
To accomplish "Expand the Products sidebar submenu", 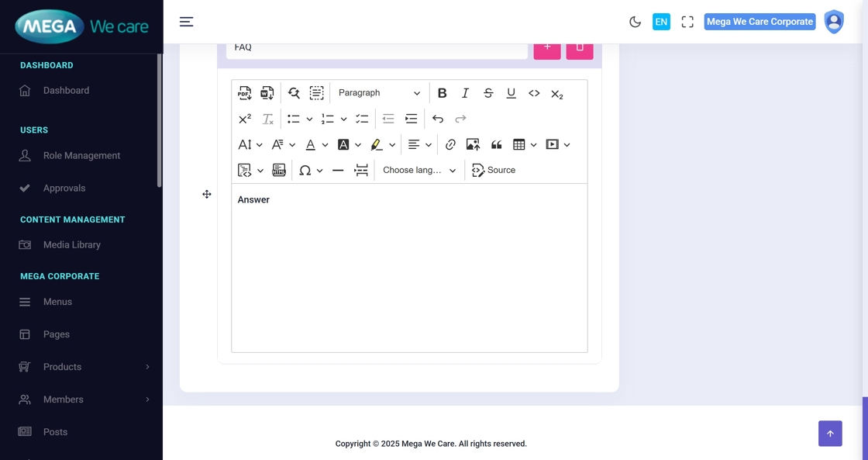I will [x=84, y=367].
